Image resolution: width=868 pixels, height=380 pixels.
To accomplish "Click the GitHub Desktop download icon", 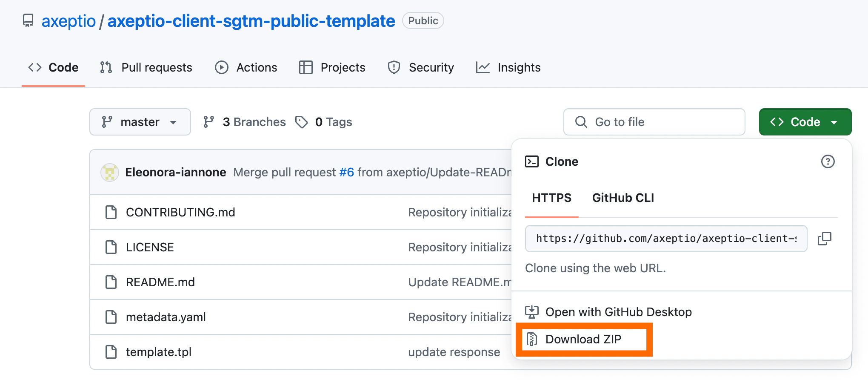I will [532, 312].
